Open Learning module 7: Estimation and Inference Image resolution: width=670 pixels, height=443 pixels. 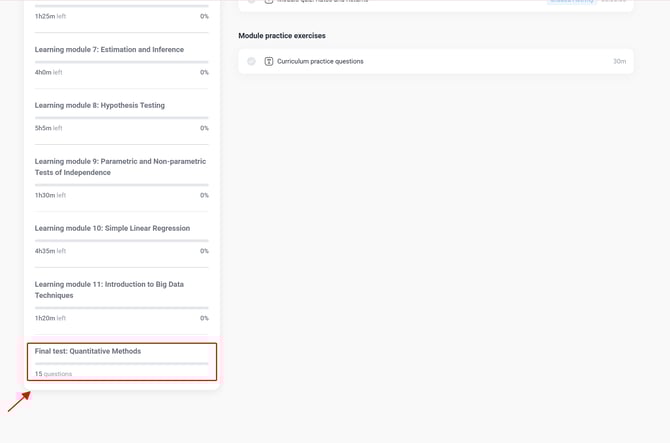click(109, 49)
